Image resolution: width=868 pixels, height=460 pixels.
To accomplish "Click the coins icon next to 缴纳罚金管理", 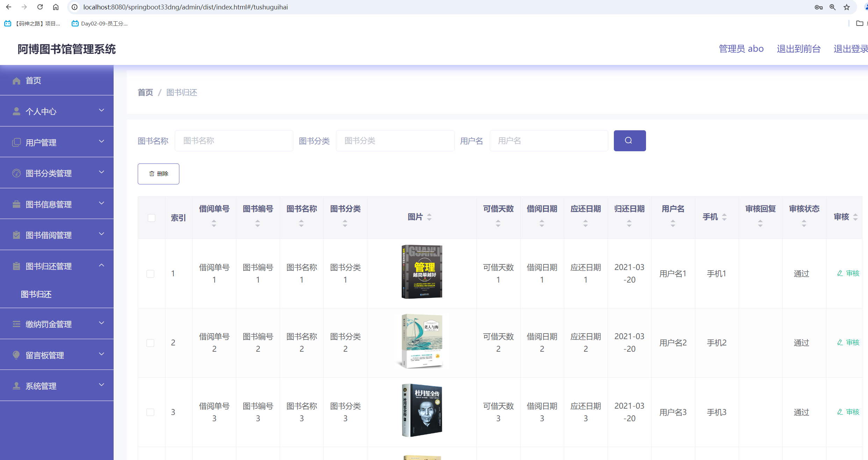I will (x=16, y=324).
